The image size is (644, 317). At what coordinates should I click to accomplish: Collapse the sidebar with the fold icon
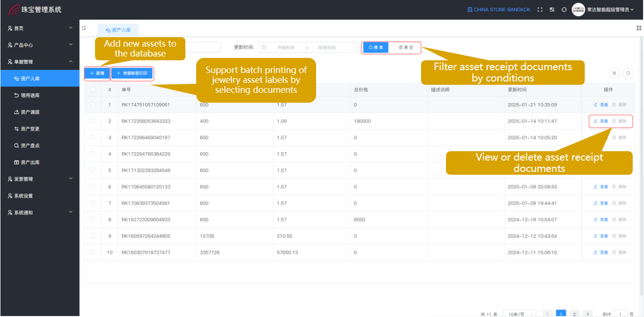84,28
